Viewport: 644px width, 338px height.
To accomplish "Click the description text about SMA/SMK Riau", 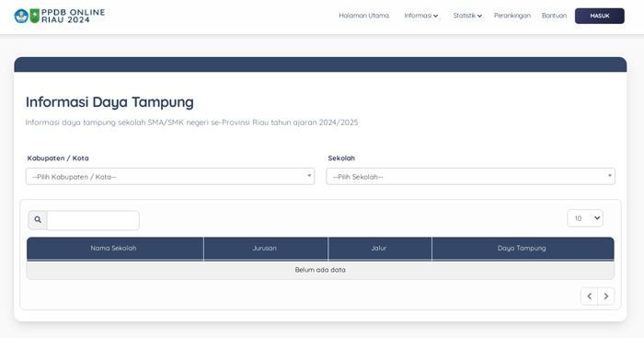I will point(191,122).
